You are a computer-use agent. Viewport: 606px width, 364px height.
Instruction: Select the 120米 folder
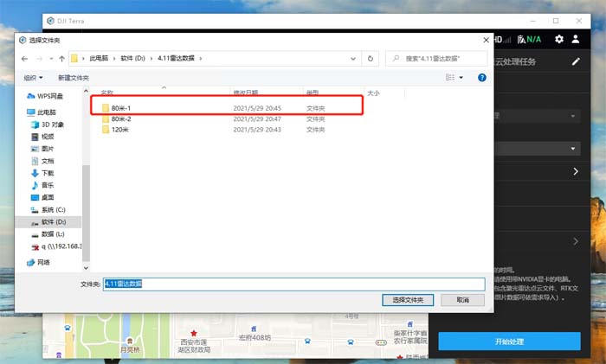tap(119, 130)
